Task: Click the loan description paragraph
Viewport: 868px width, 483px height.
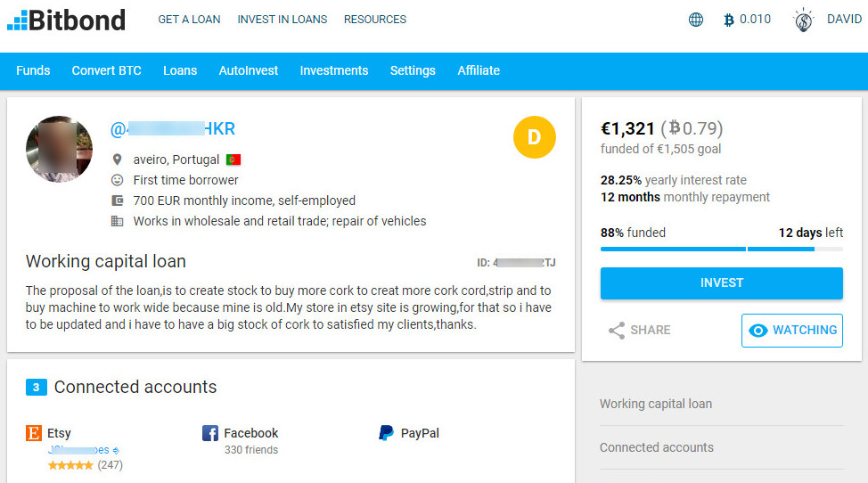Action: point(289,307)
